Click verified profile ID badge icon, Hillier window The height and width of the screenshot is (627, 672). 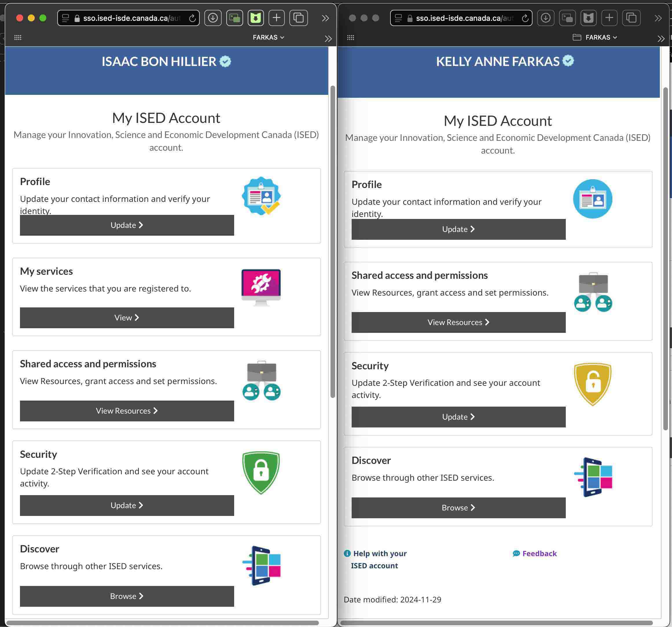pyautogui.click(x=261, y=196)
